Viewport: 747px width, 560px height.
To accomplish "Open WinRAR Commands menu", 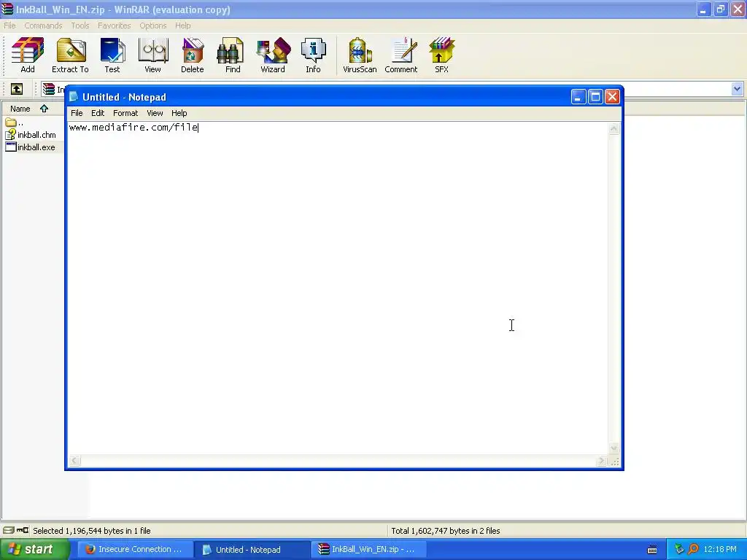I will (x=43, y=26).
